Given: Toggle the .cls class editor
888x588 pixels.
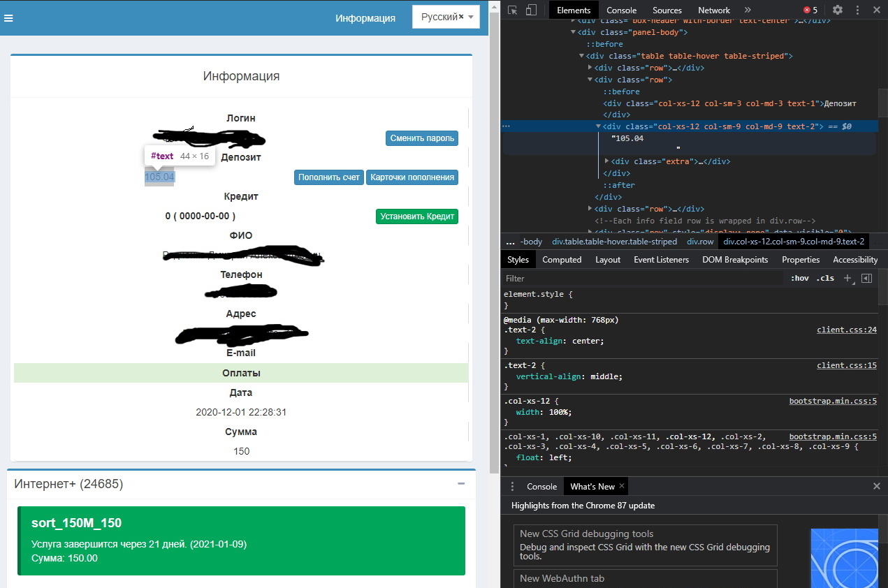Looking at the screenshot, I should pos(825,278).
